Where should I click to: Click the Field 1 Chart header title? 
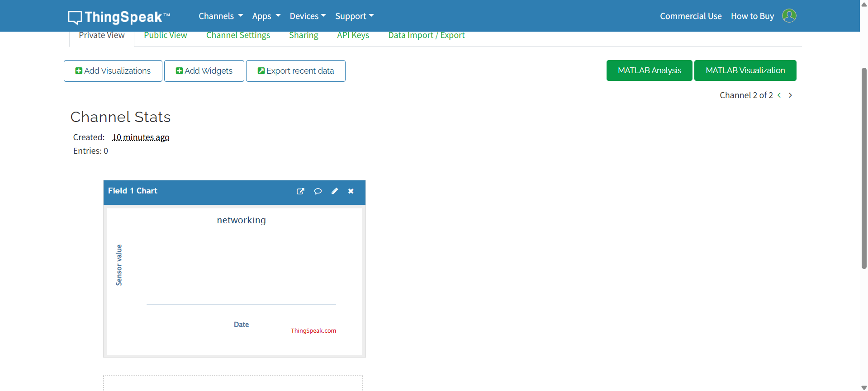133,191
